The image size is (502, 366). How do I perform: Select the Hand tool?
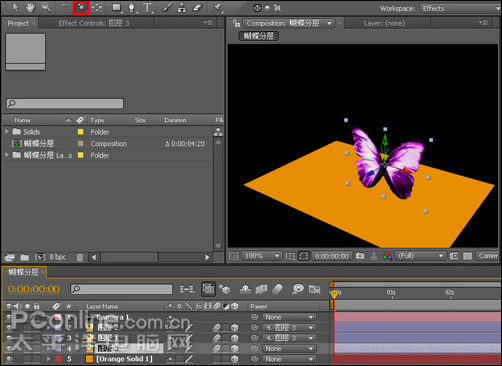point(30,8)
